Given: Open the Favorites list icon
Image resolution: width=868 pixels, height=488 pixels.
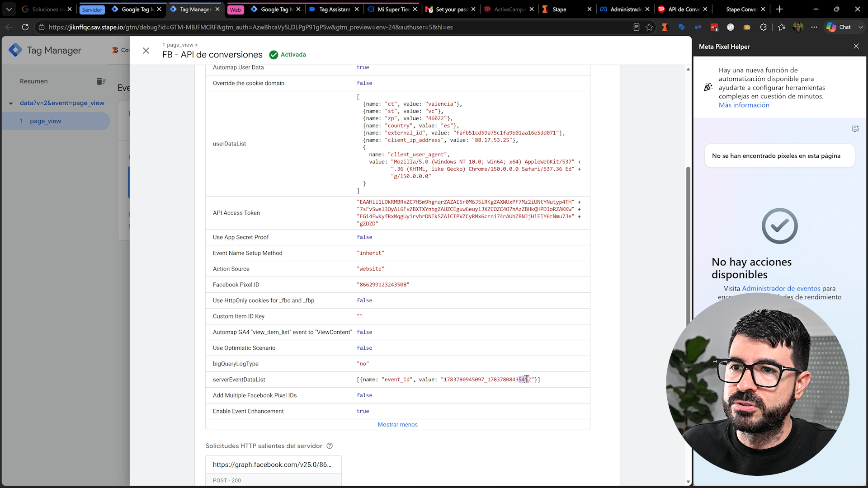Looking at the screenshot, I should click(782, 27).
